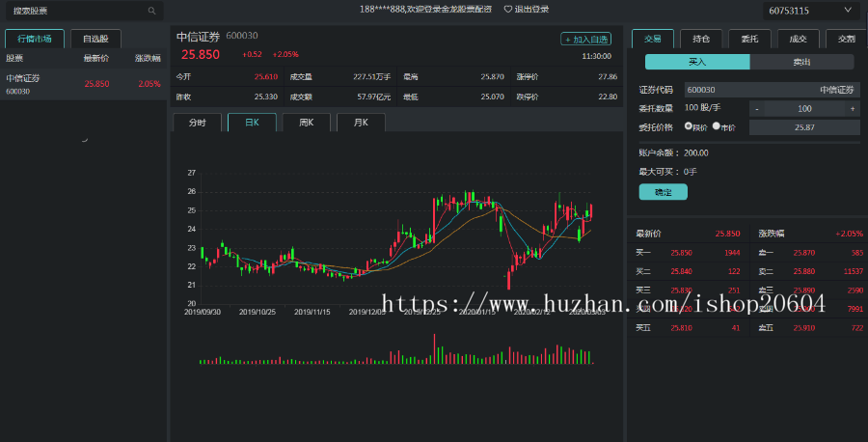Click the 昨收 value 25.330
This screenshot has height=442, width=868.
click(x=266, y=97)
